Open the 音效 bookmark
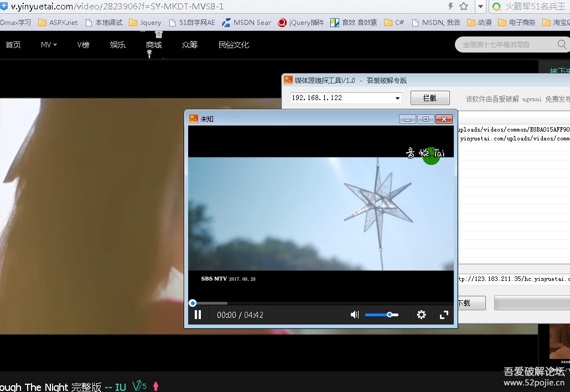Image resolution: width=570 pixels, height=392 pixels. [x=354, y=23]
